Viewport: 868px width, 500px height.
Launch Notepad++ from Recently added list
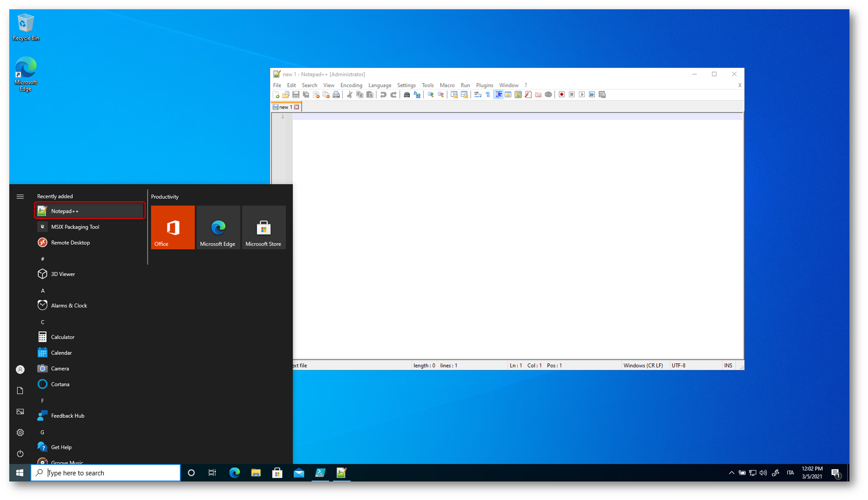[x=90, y=211]
